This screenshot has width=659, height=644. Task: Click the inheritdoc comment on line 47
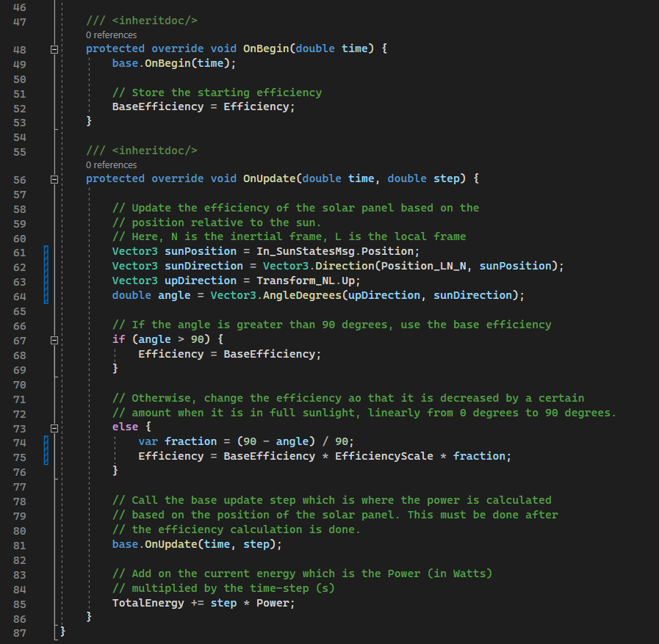[x=142, y=21]
